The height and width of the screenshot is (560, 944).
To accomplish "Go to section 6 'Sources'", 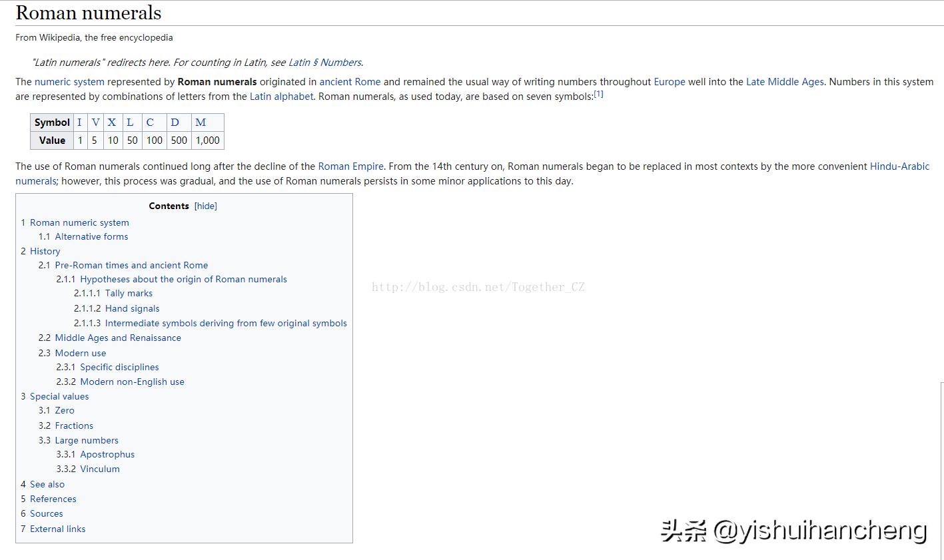I will 47,513.
